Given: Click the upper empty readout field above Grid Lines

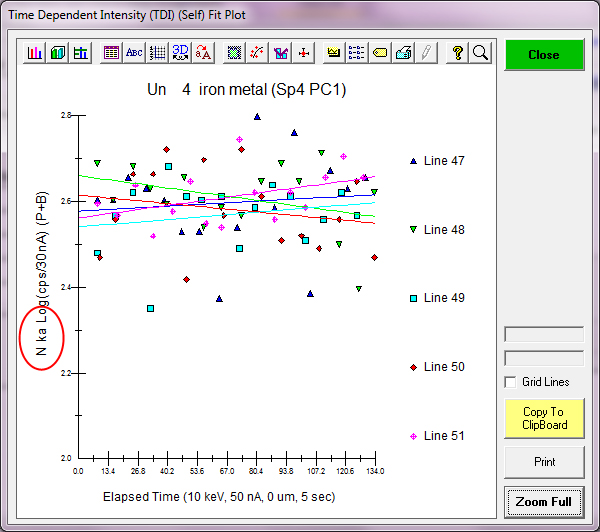Looking at the screenshot, I should coord(543,334).
